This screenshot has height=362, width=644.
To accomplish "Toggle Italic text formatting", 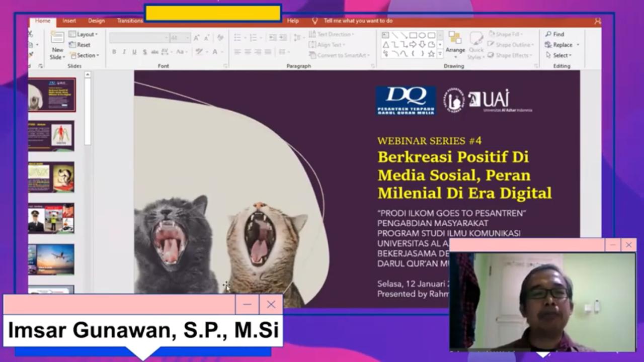I will 124,52.
